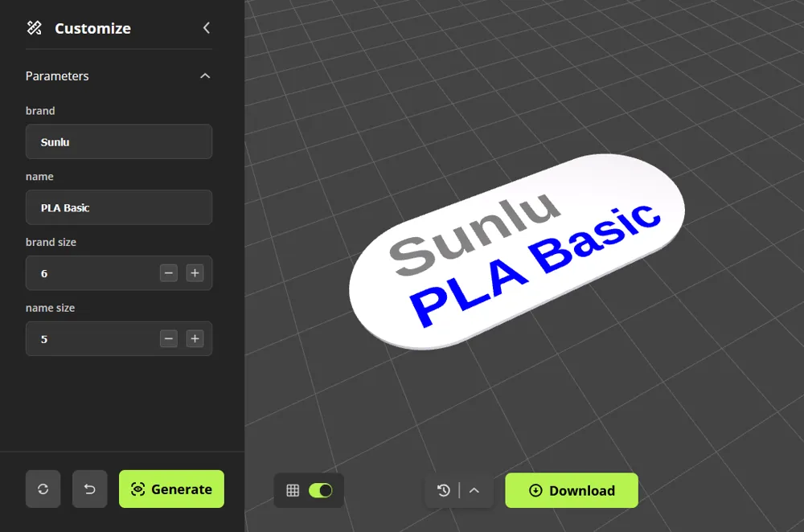Image resolution: width=804 pixels, height=532 pixels.
Task: Click the name text field containing PLA Basic
Action: [119, 207]
